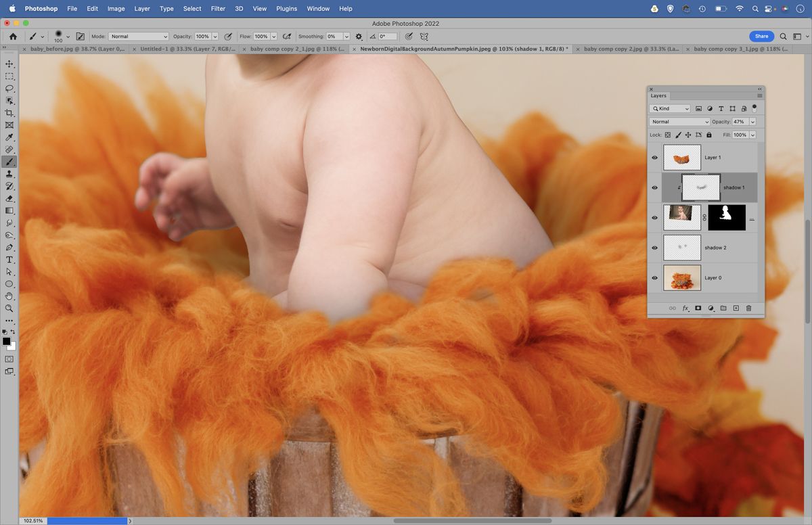812x525 pixels.
Task: Open the Filter menu
Action: [218, 9]
